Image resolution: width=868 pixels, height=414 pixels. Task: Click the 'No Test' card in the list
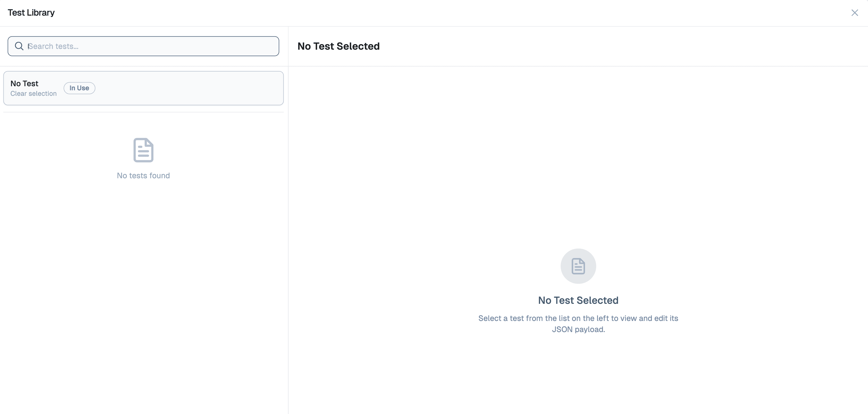click(x=143, y=88)
